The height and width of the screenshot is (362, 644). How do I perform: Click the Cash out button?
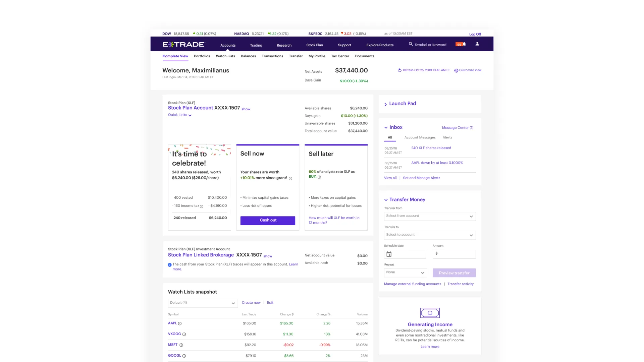pos(268,220)
